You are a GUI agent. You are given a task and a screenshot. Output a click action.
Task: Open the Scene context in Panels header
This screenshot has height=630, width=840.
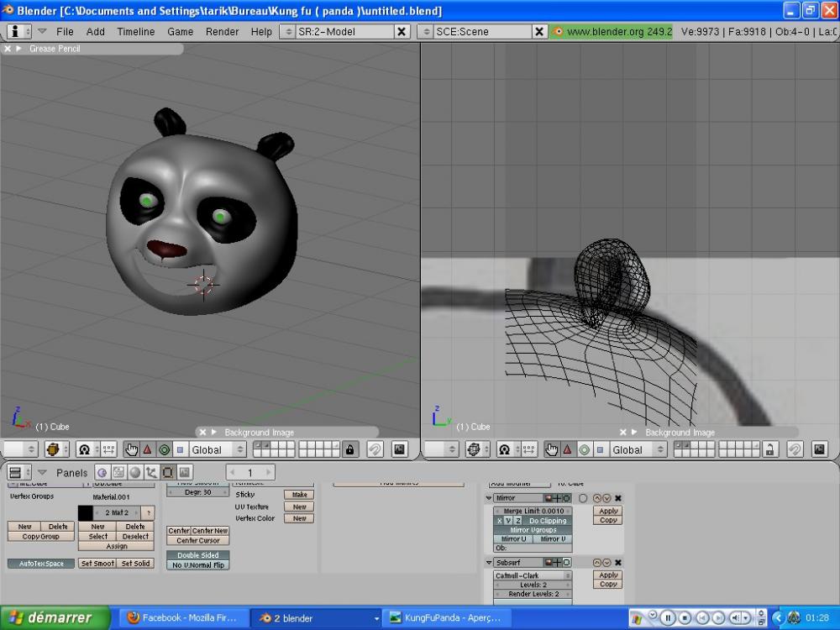(x=184, y=472)
